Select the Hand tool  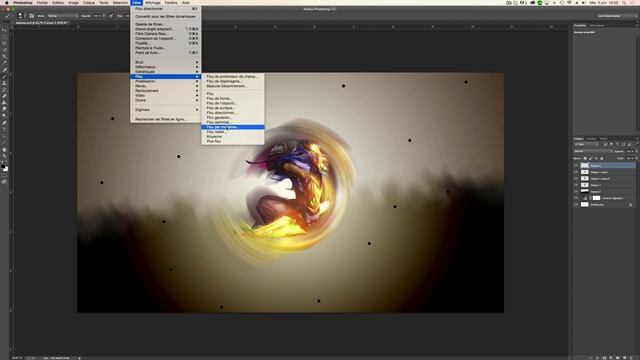pos(4,149)
